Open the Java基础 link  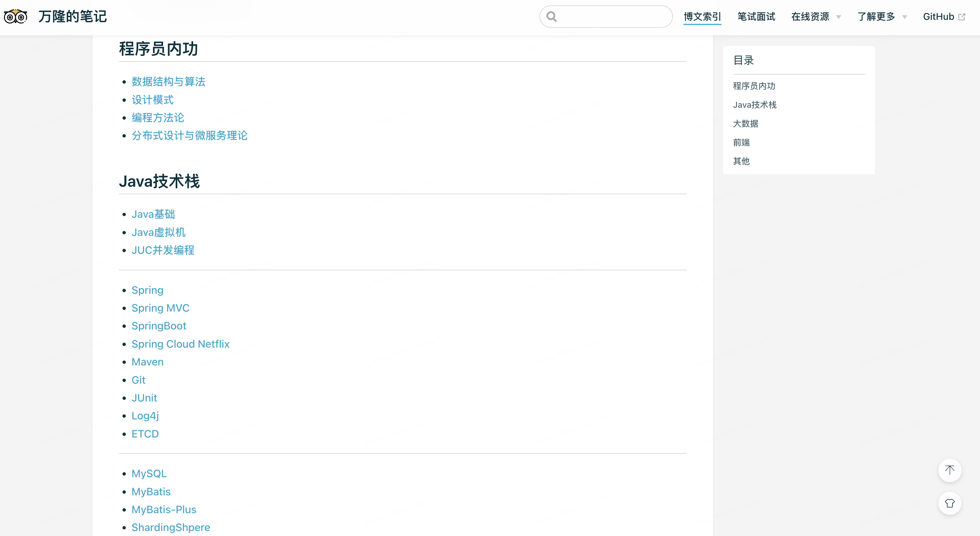click(x=153, y=214)
